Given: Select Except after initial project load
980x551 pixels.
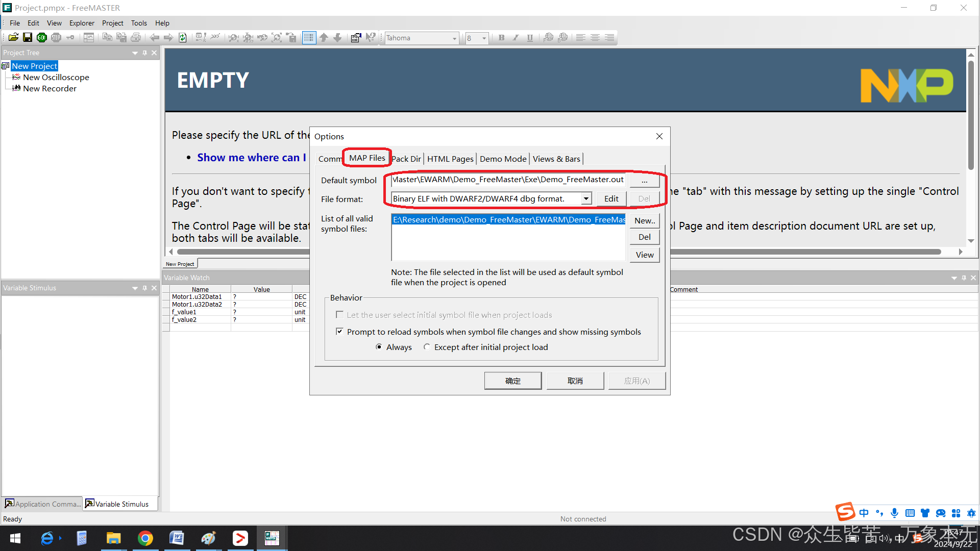Looking at the screenshot, I should click(427, 347).
